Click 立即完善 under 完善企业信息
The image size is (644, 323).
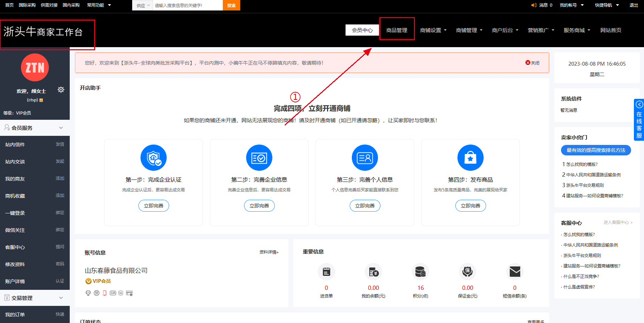[259, 206]
